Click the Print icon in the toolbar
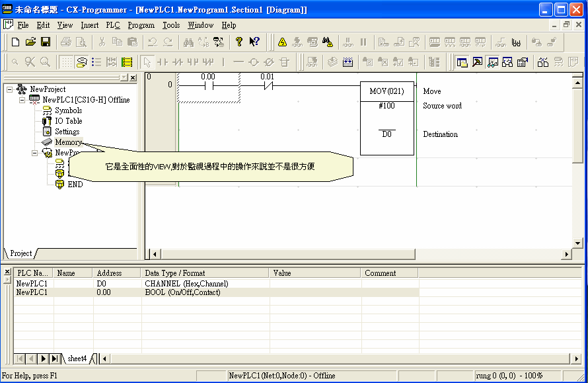 [x=66, y=42]
